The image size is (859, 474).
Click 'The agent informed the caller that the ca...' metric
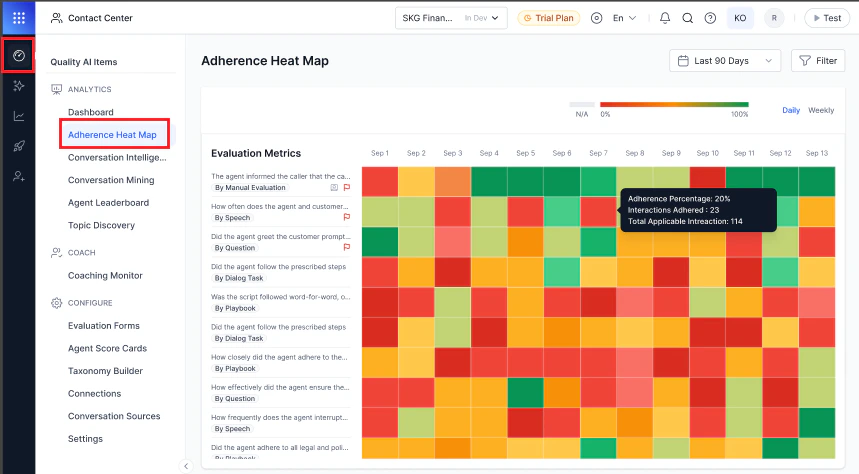click(x=280, y=176)
